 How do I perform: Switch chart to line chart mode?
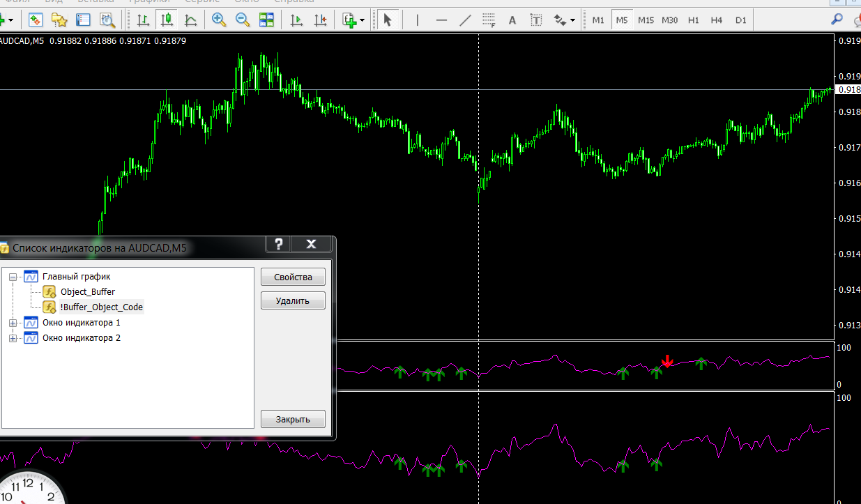pos(190,20)
